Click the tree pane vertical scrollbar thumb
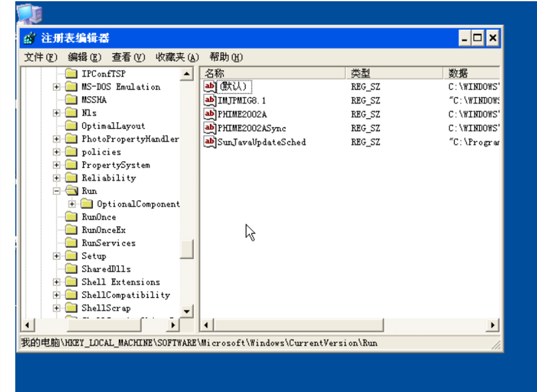The image size is (537, 392). pyautogui.click(x=187, y=249)
